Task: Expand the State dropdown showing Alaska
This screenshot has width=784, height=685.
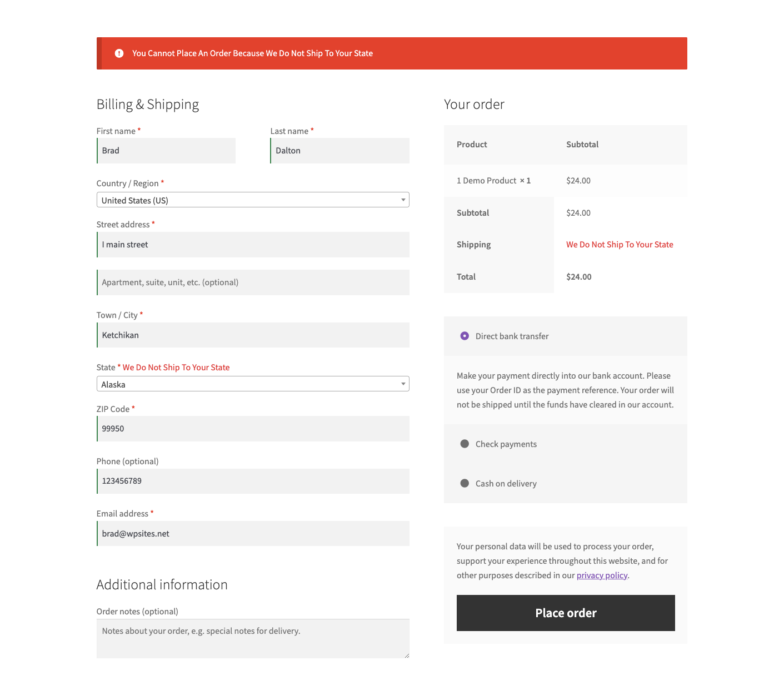Action: pyautogui.click(x=253, y=384)
